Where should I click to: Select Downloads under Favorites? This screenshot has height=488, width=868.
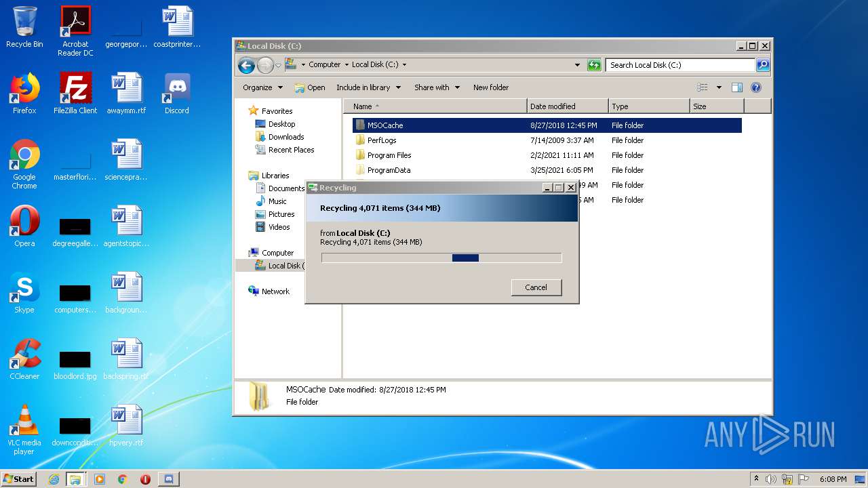(x=279, y=137)
